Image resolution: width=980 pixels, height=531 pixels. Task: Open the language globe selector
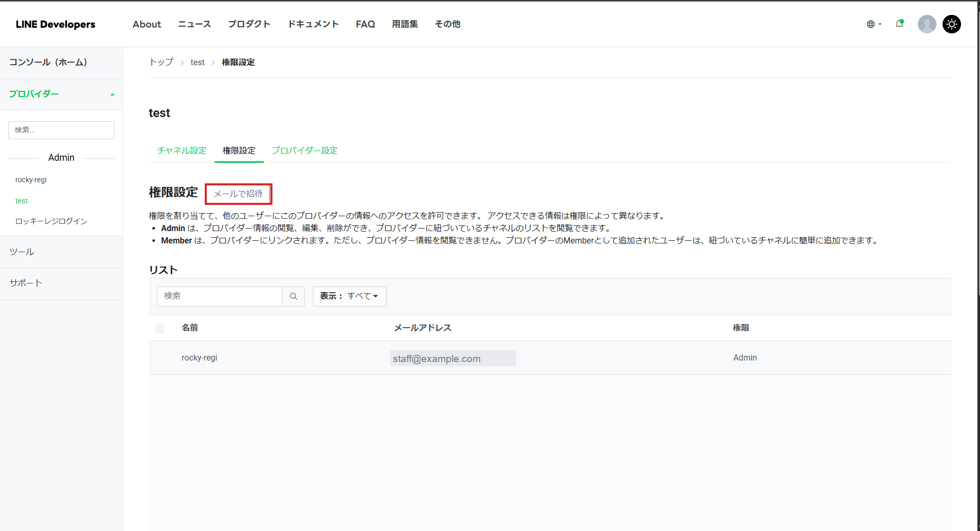(x=874, y=24)
